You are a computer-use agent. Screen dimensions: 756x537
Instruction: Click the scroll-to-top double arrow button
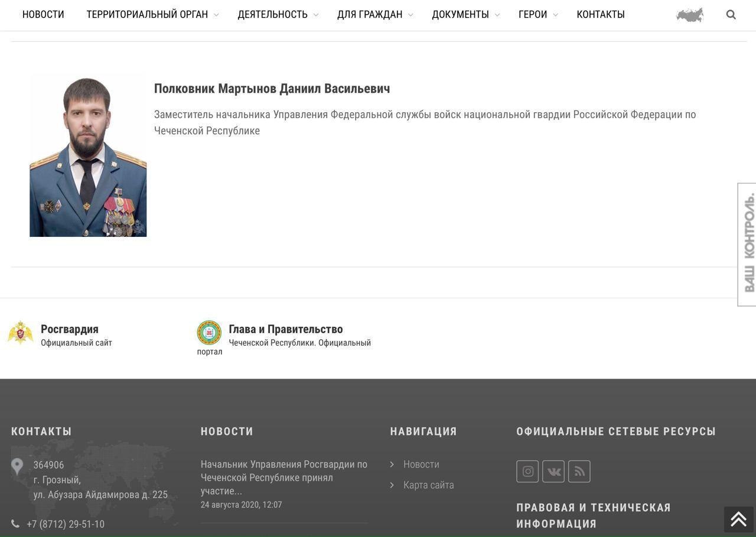pos(739,519)
